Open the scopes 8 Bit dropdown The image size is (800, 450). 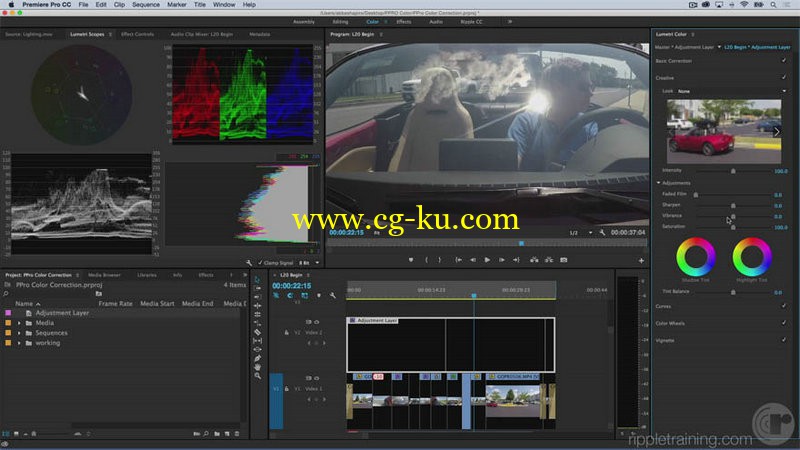point(309,263)
